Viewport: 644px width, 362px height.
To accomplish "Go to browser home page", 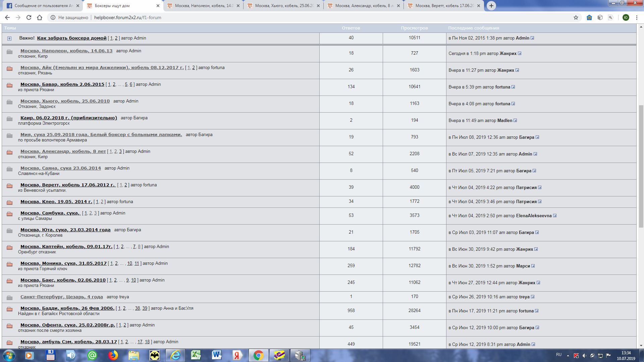I will click(x=40, y=17).
